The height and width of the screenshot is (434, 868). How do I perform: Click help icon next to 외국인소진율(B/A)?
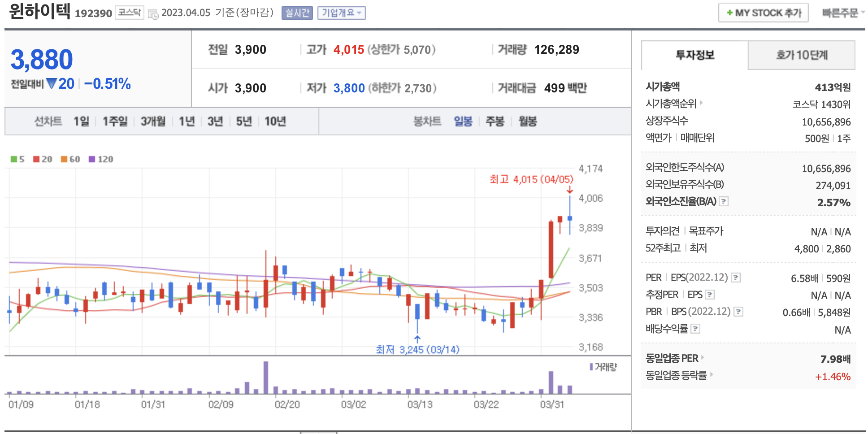click(724, 202)
